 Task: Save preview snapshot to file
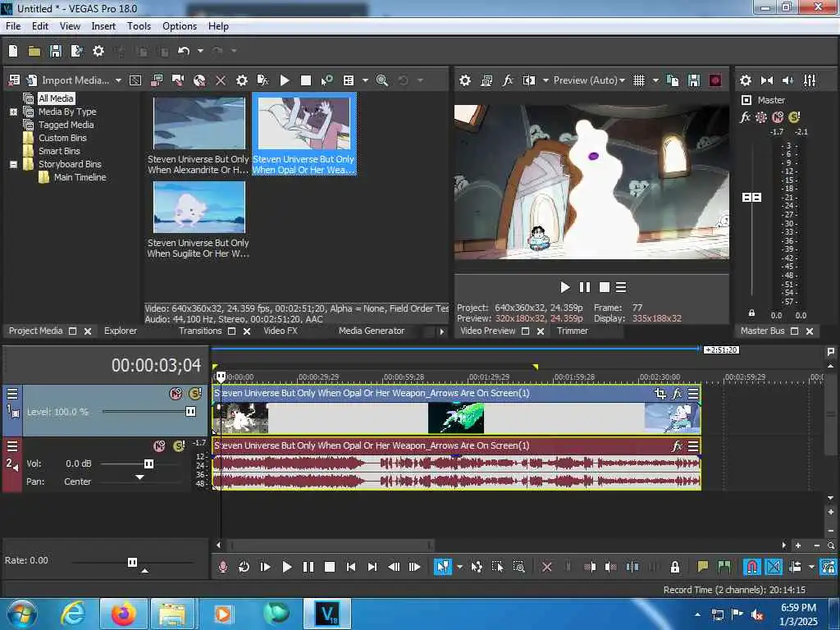(x=694, y=80)
